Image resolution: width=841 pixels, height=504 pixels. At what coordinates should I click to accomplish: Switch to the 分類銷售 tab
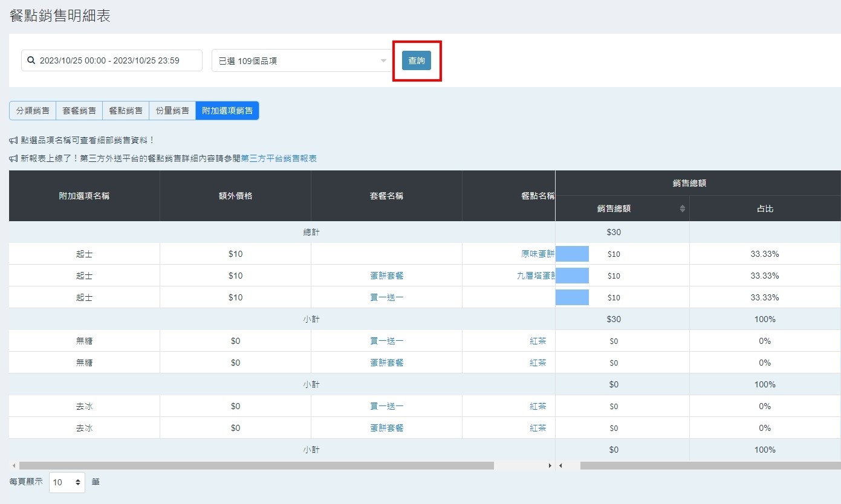pos(33,111)
